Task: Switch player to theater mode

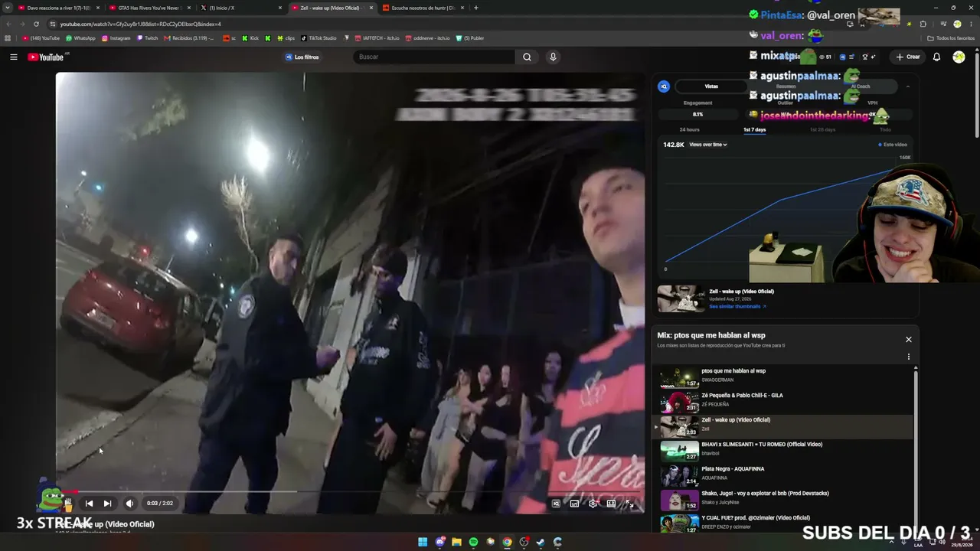Action: [x=611, y=503]
